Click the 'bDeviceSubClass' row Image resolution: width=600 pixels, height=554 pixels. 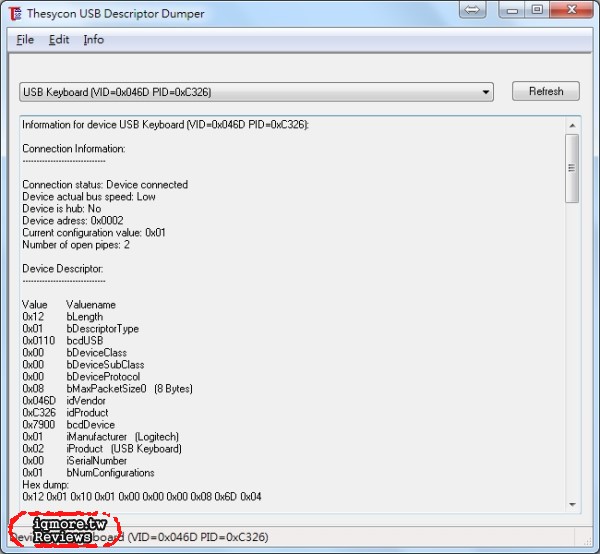tap(83, 365)
